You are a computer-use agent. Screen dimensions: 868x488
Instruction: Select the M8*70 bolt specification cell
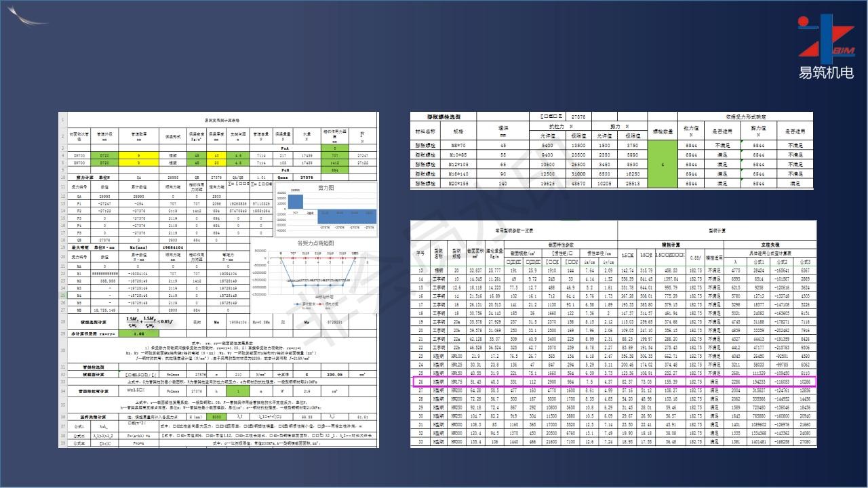point(458,145)
